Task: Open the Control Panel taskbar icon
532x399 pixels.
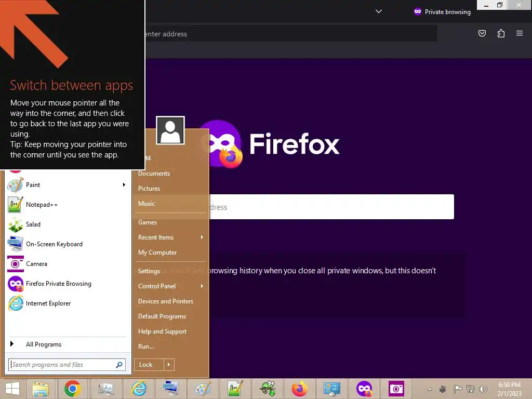Action: coord(331,389)
